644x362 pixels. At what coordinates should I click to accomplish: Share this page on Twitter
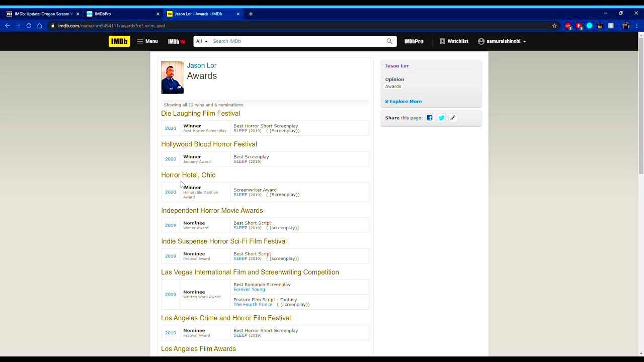pos(441,118)
